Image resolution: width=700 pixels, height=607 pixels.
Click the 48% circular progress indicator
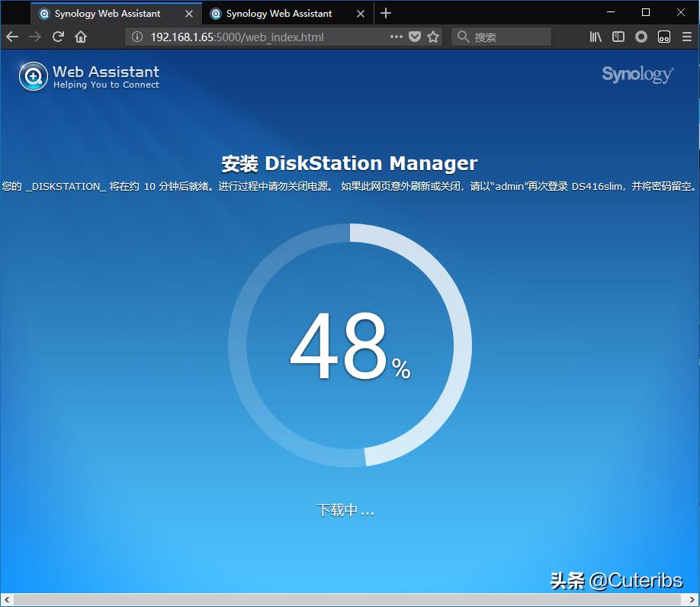point(350,345)
